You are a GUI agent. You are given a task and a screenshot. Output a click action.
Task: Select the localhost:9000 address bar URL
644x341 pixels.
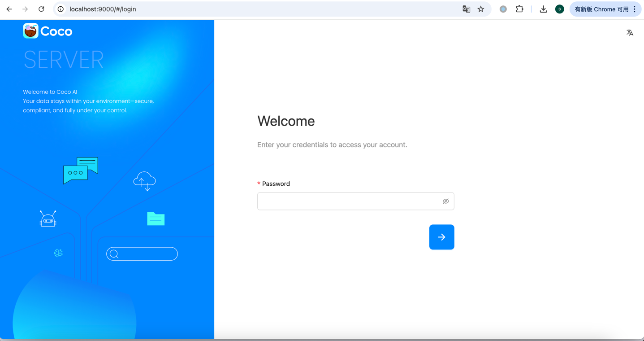103,9
